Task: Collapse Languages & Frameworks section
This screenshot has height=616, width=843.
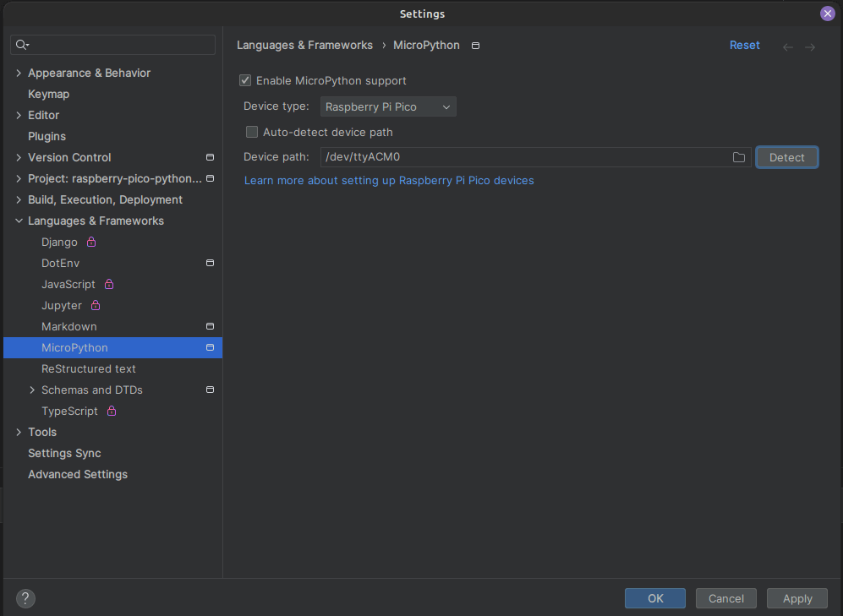Action: click(19, 221)
